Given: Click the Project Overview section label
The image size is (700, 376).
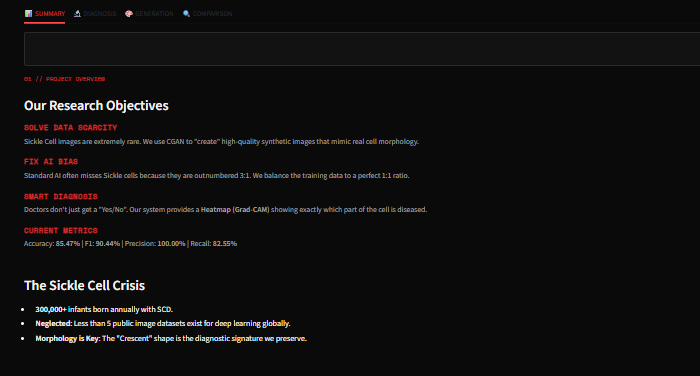Looking at the screenshot, I should coord(65,79).
